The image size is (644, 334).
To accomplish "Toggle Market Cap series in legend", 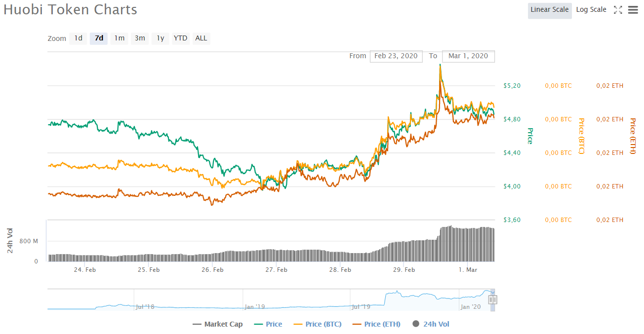I will point(217,324).
